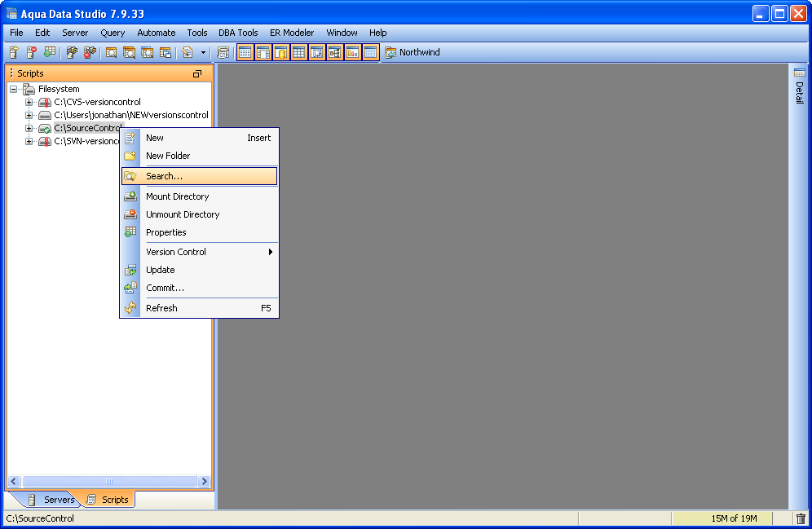812x529 pixels.
Task: Expand the C:\SVN-versioncontrol tree node
Action: (29, 141)
